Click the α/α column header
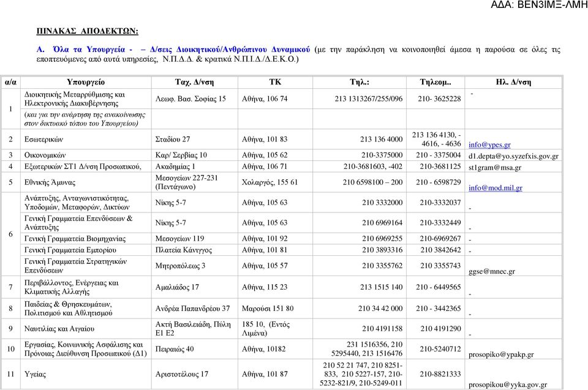Viewport: 588px width, 390px height. coord(10,82)
